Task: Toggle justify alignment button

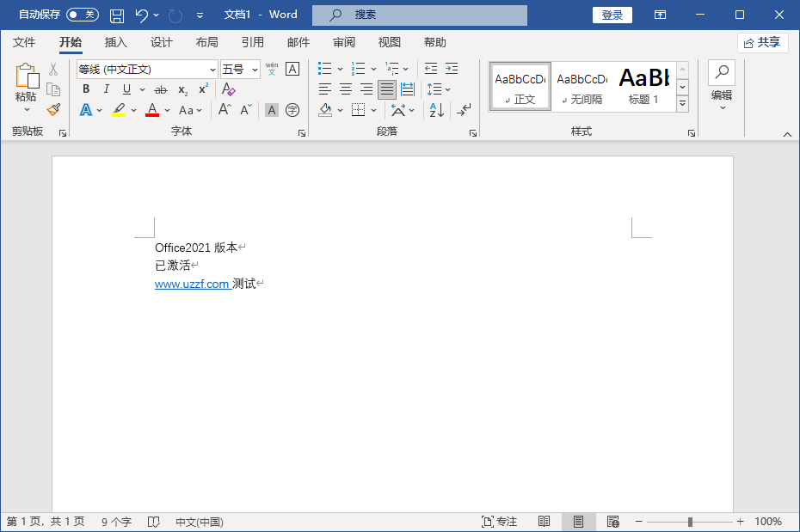Action: tap(387, 89)
